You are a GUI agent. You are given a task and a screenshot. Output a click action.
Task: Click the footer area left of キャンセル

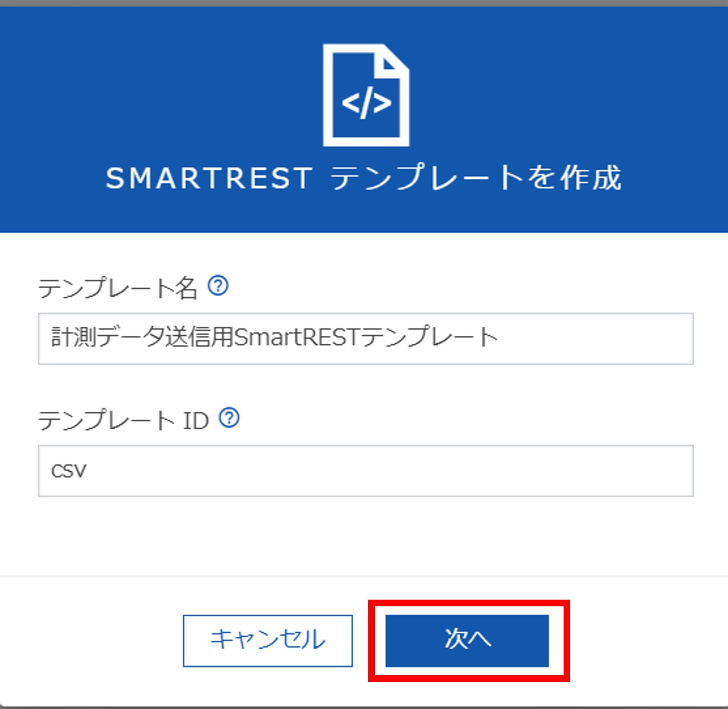point(90,640)
